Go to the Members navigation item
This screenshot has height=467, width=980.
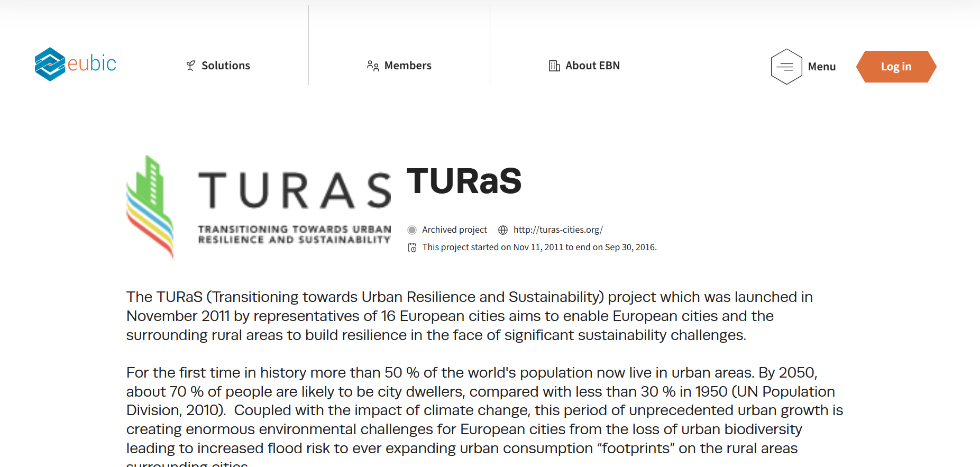point(407,66)
